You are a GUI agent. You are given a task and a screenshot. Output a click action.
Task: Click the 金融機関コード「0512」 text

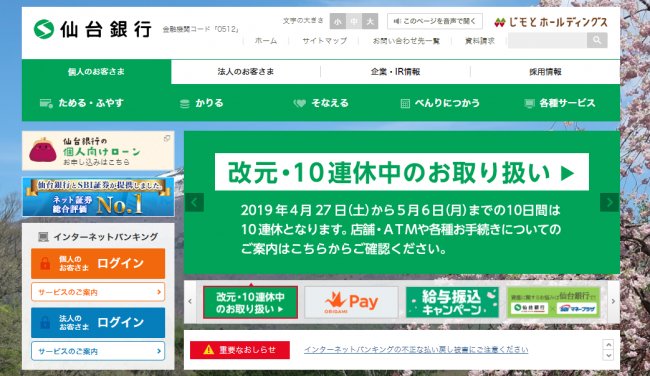tap(201, 29)
